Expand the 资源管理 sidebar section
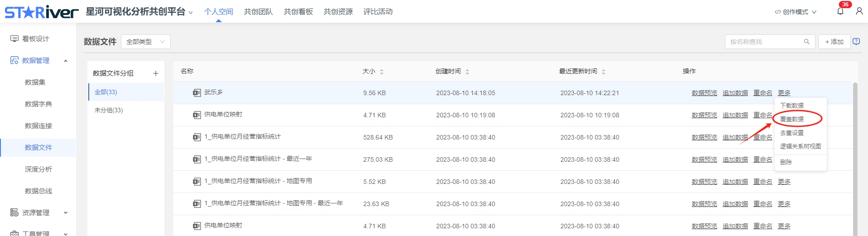The height and width of the screenshot is (236, 868). coord(66,212)
